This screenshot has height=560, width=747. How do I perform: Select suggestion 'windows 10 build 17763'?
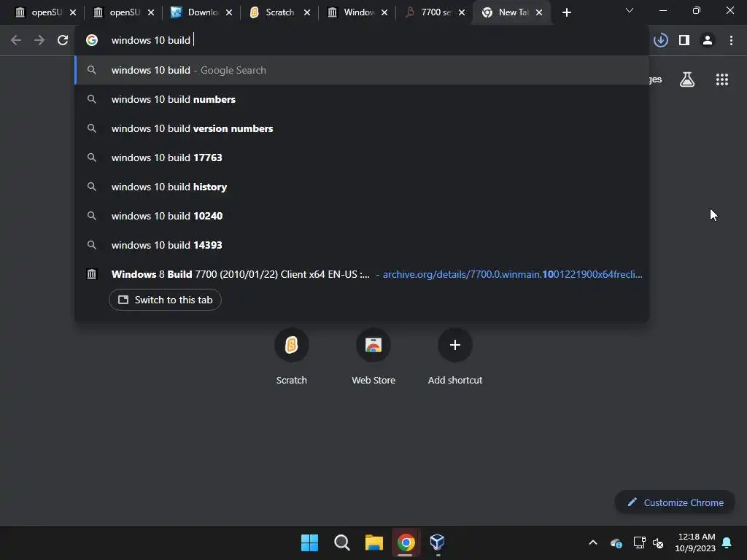pyautogui.click(x=362, y=157)
